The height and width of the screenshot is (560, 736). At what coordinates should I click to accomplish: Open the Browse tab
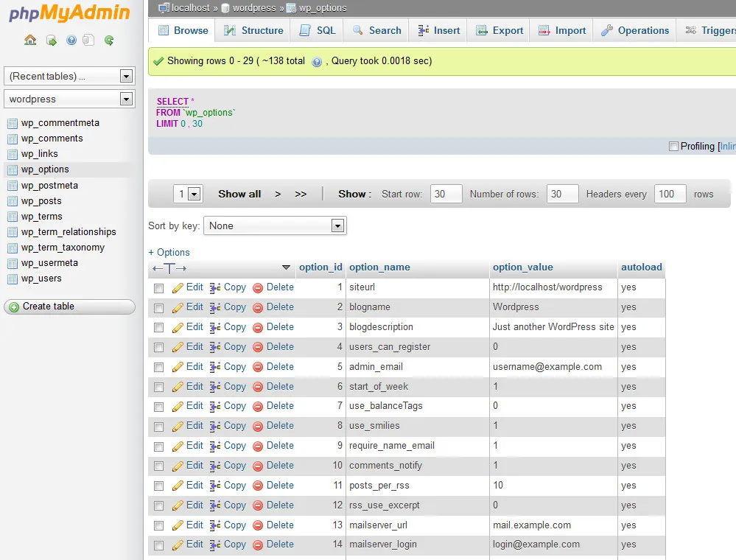point(183,30)
